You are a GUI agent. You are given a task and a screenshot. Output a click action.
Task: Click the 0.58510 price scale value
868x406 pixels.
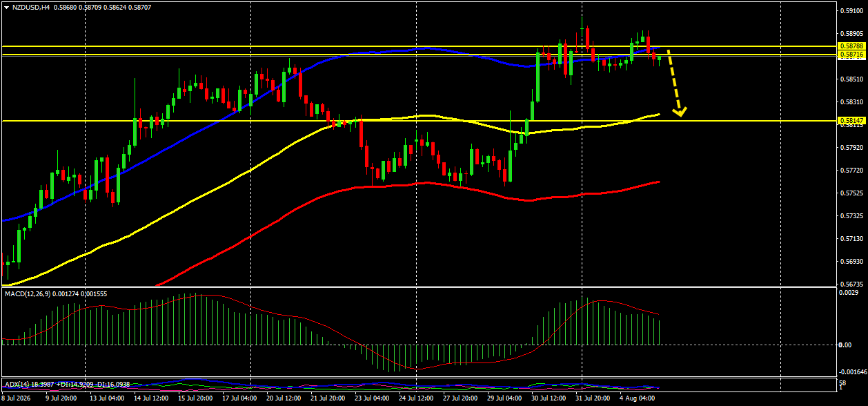pos(851,79)
